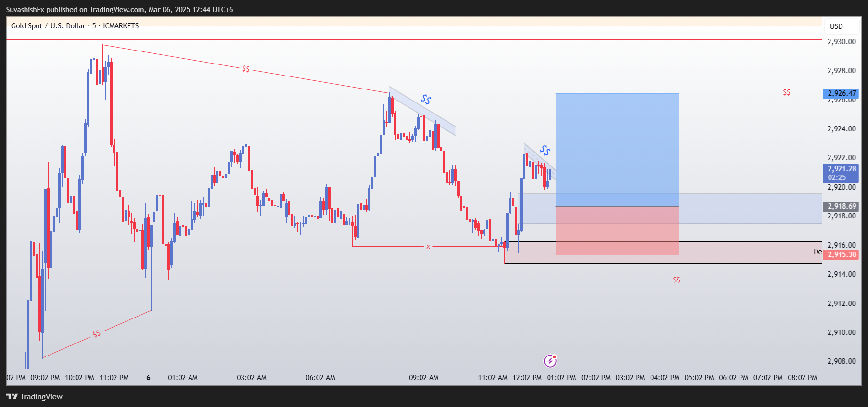868x407 pixels.
Task: Click the red 2,915.38 stop price label
Action: [x=841, y=254]
